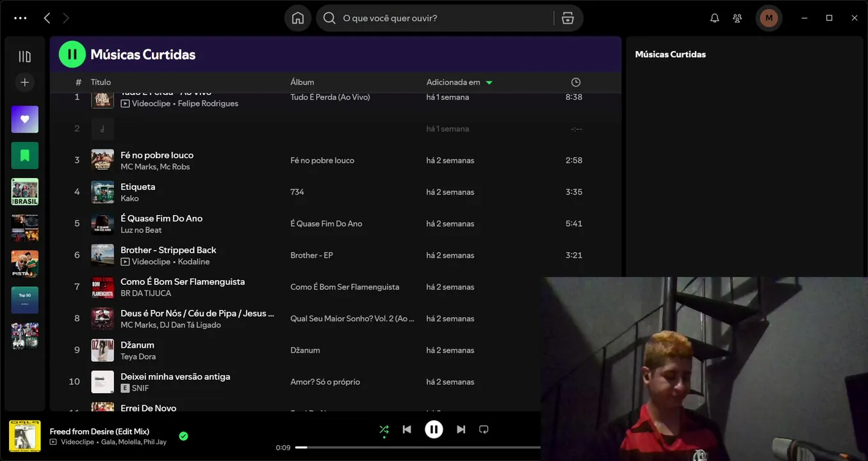Skip to next track
Viewport: 868px width, 461px height.
click(x=461, y=429)
